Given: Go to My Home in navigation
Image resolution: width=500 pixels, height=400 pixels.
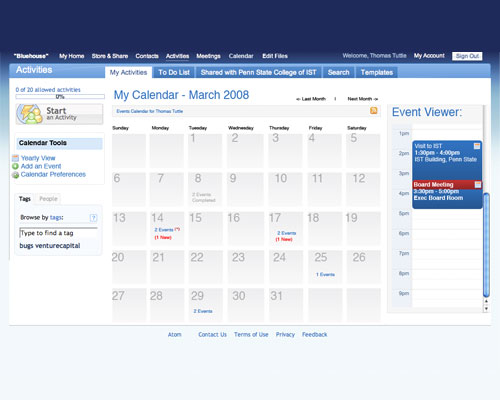Looking at the screenshot, I should coord(72,56).
